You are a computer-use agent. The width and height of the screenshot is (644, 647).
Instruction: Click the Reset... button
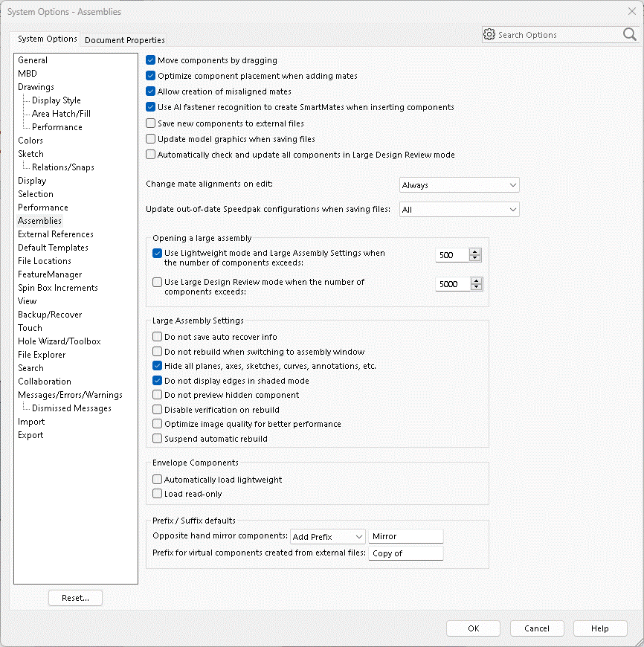[76, 598]
